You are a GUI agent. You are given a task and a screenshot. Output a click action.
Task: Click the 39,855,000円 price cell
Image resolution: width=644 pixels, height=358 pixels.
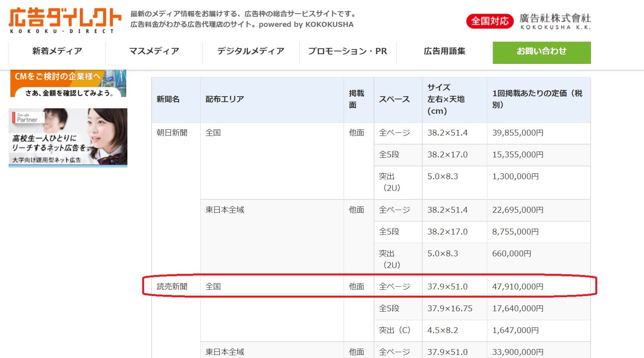tap(539, 133)
